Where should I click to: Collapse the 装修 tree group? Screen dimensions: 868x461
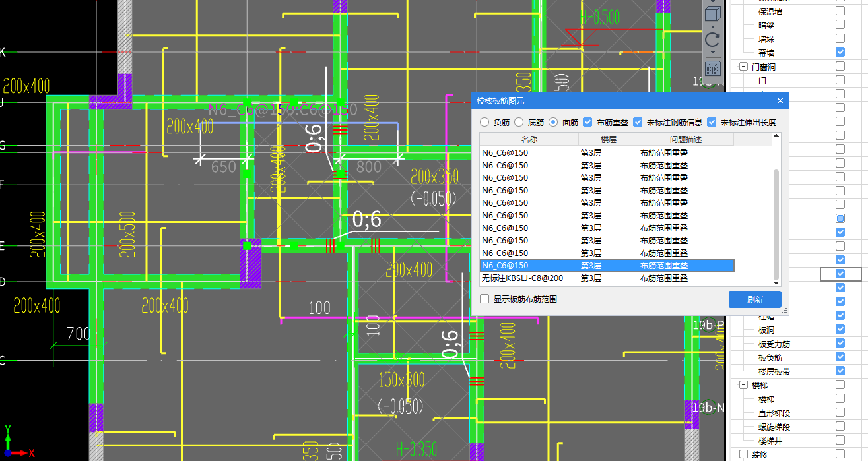[743, 454]
